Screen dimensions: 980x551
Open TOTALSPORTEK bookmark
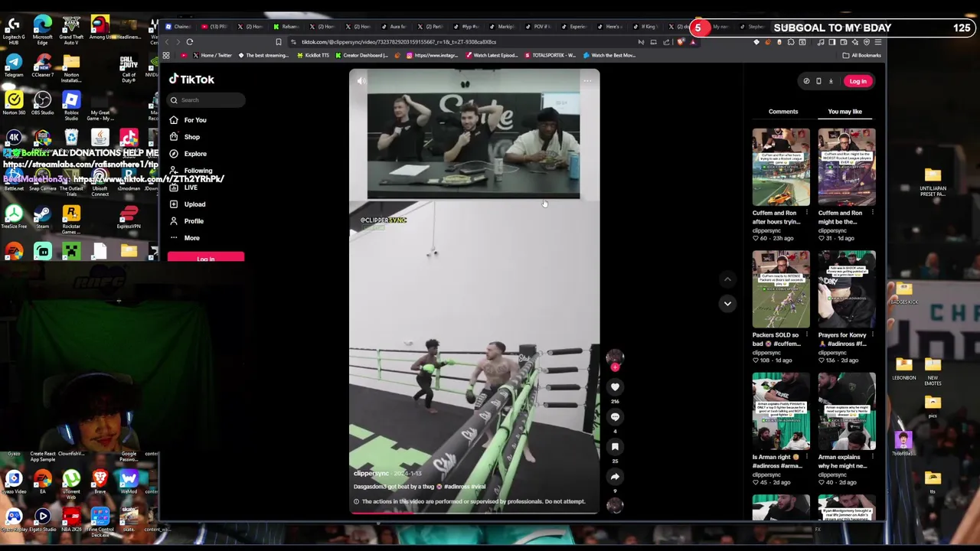tap(549, 55)
